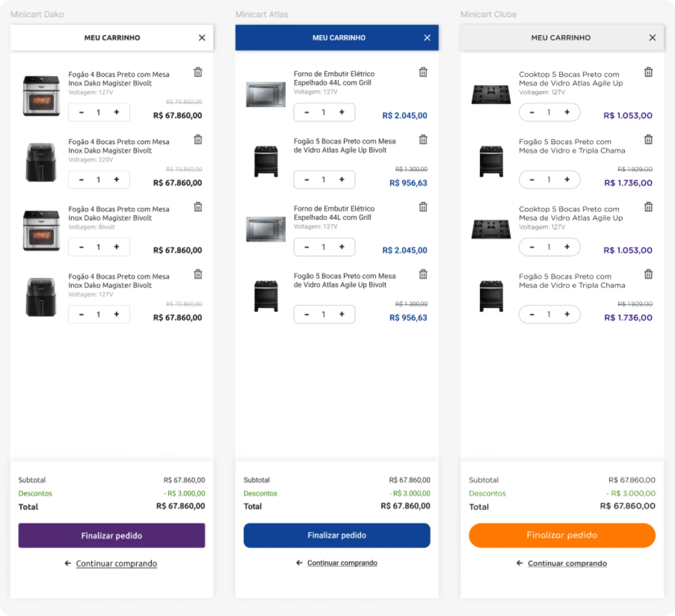Viewport: 675px width, 616px height.
Task: Select quantity field of the 220V Dako item
Action: click(98, 179)
